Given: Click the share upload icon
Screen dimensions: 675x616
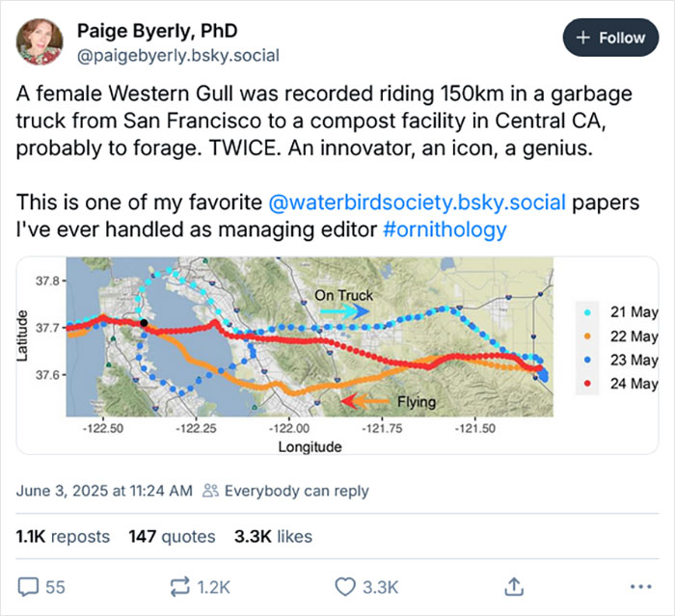Looking at the screenshot, I should (514, 585).
